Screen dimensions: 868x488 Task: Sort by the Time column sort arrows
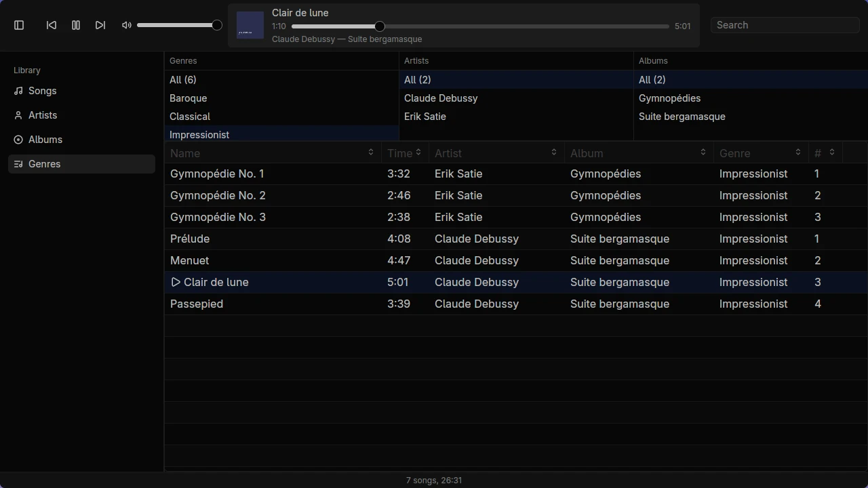tap(418, 152)
